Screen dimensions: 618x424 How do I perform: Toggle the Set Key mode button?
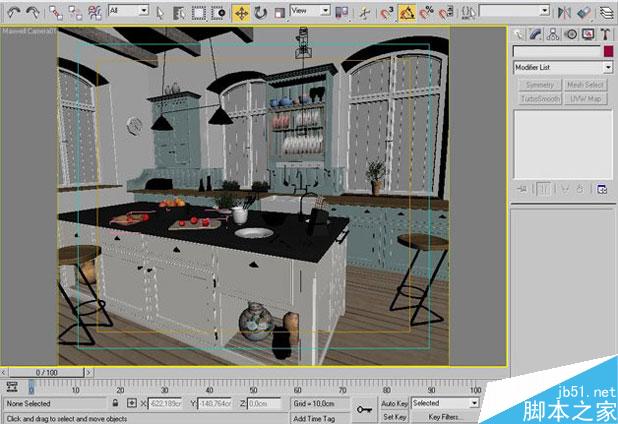click(394, 417)
